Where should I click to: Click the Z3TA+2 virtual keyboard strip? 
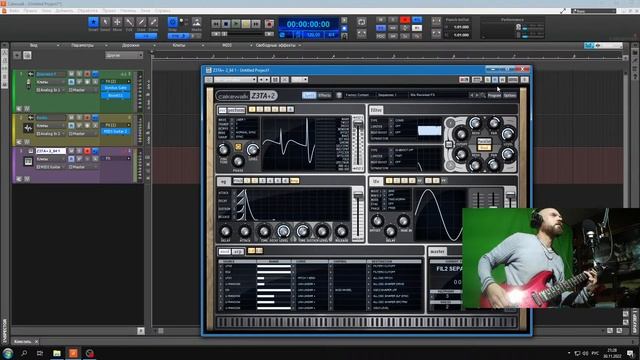367,322
